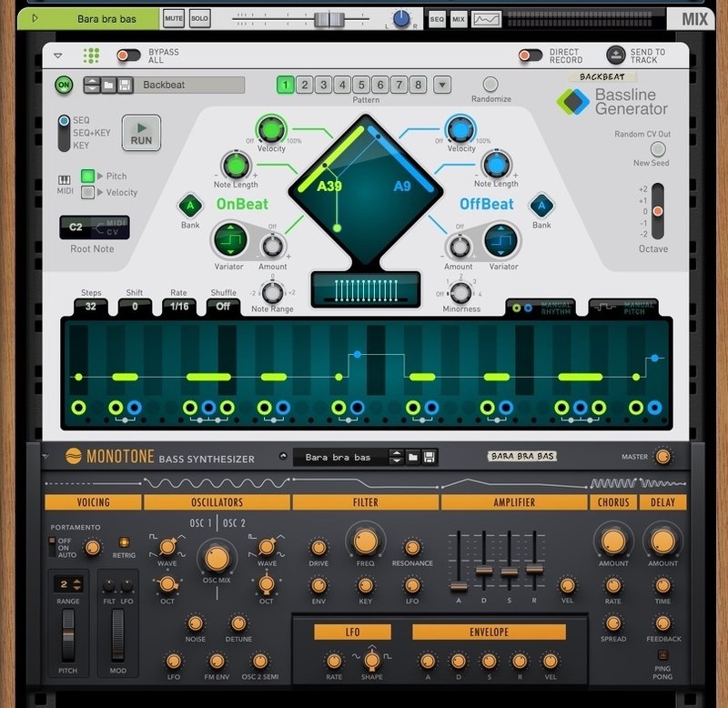728x708 pixels.
Task: Click the OffBeat Variator blue knob
Action: 500,240
